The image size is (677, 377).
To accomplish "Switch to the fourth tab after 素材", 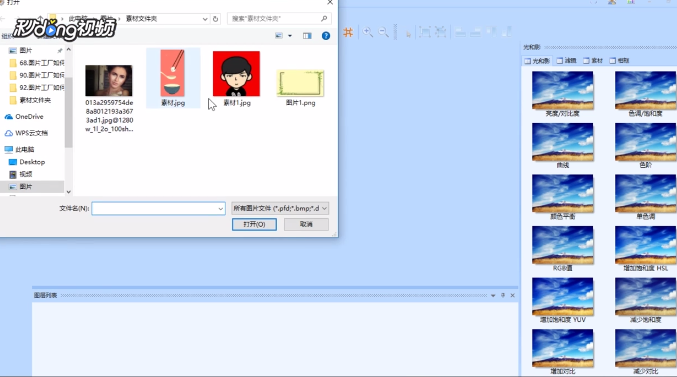I will (619, 61).
